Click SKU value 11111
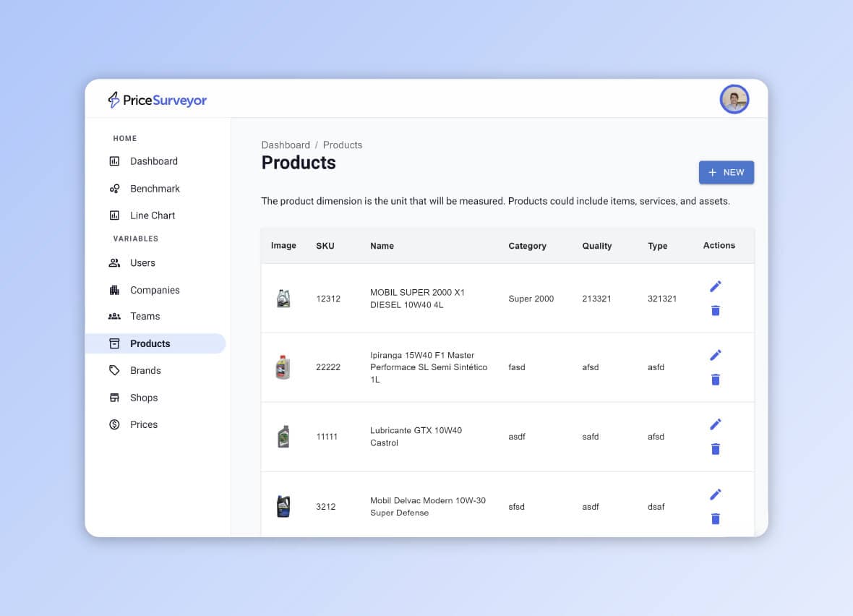Viewport: 853px width, 616px height. 327,437
